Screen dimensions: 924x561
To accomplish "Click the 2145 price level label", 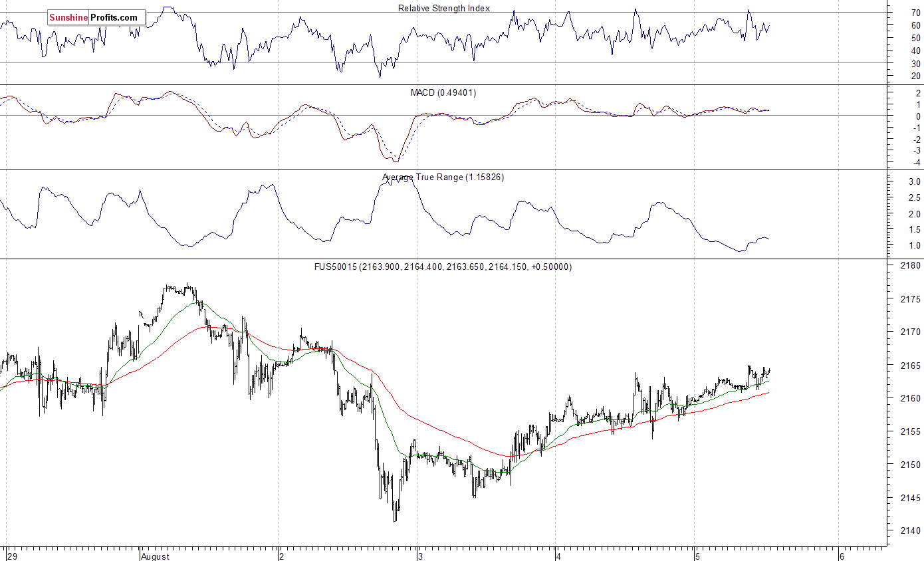I will pyautogui.click(x=912, y=498).
